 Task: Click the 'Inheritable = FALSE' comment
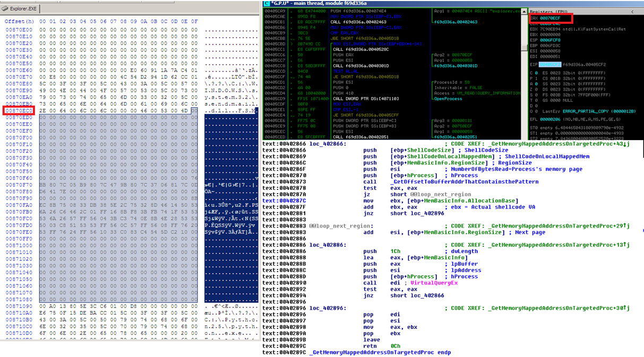460,88
